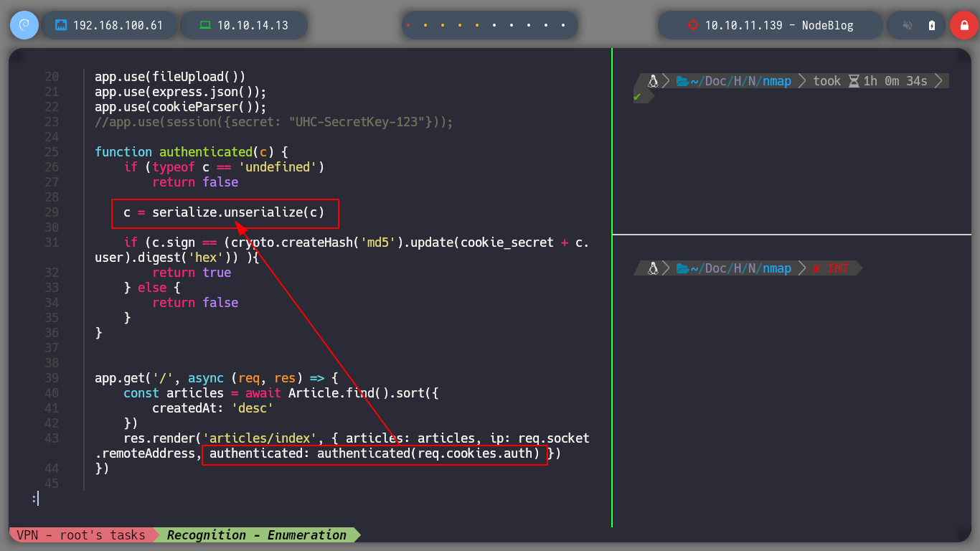
Task: Click 'return false' on line 27
Action: 195,182
